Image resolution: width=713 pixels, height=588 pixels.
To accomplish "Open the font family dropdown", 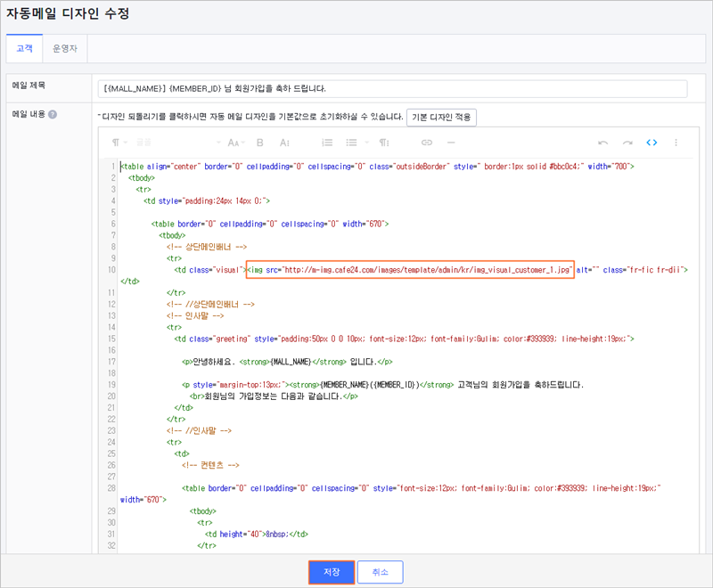I will click(178, 143).
